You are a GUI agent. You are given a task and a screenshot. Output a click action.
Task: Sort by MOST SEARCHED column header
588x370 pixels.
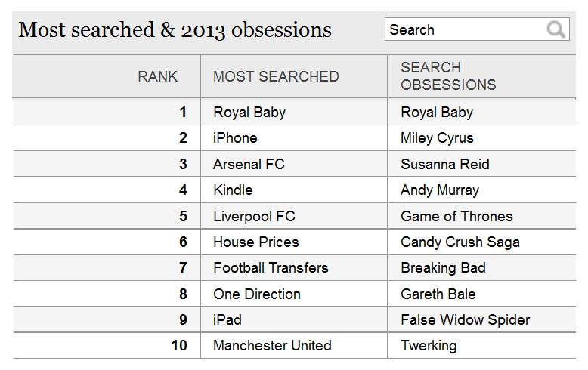coord(276,77)
